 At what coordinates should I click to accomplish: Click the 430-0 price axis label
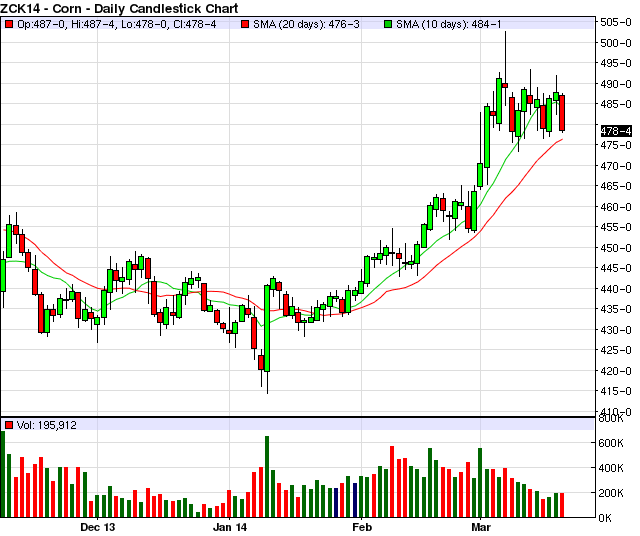click(616, 330)
